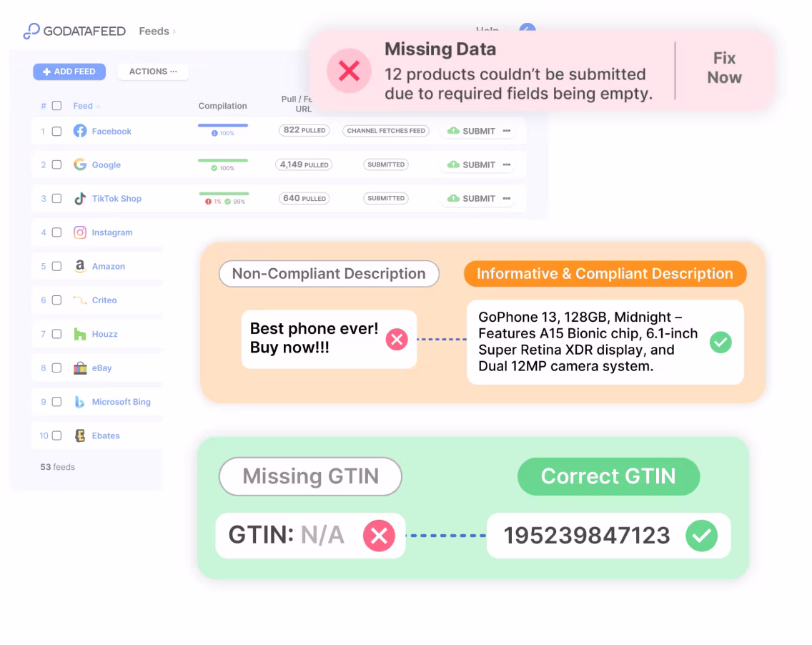
Task: Click the cloud upload icon in Google row
Action: [453, 164]
